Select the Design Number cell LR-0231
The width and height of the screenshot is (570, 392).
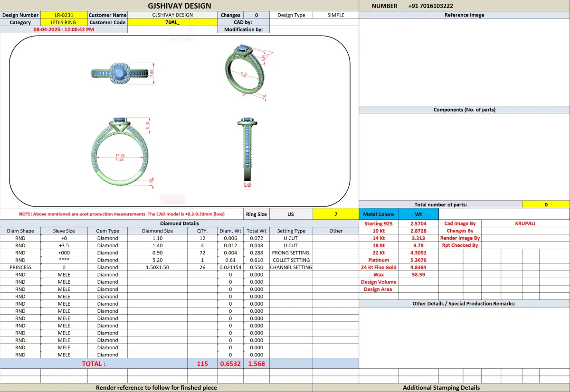coord(64,15)
